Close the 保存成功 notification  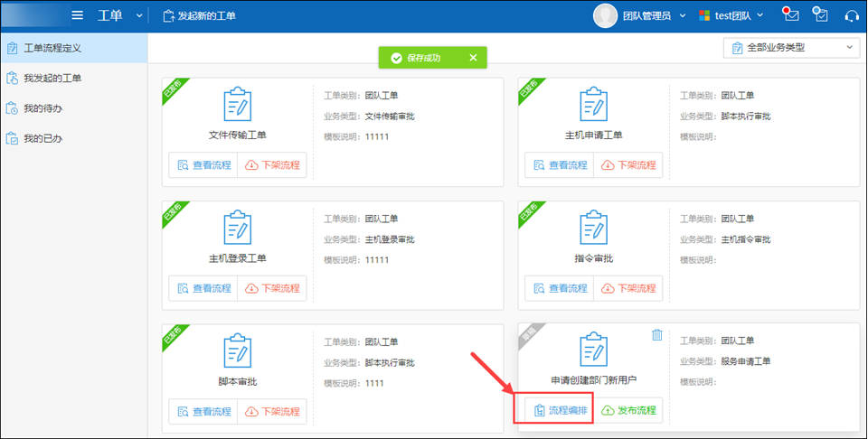pos(473,58)
